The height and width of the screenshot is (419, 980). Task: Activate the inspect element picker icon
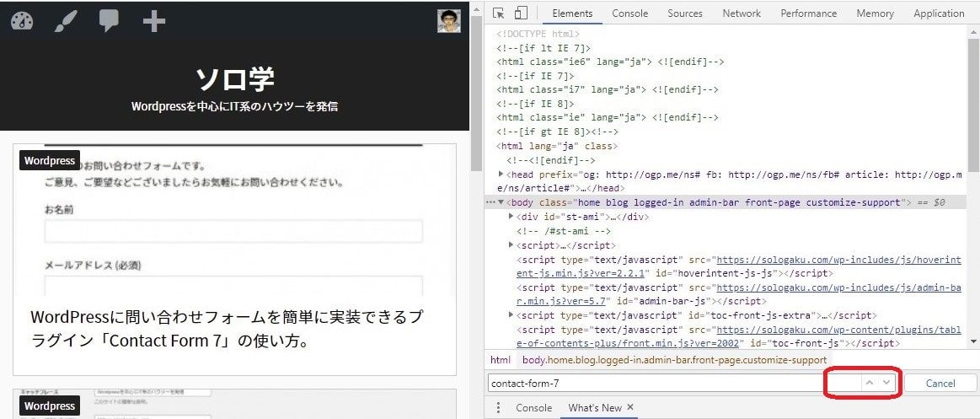coord(498,13)
